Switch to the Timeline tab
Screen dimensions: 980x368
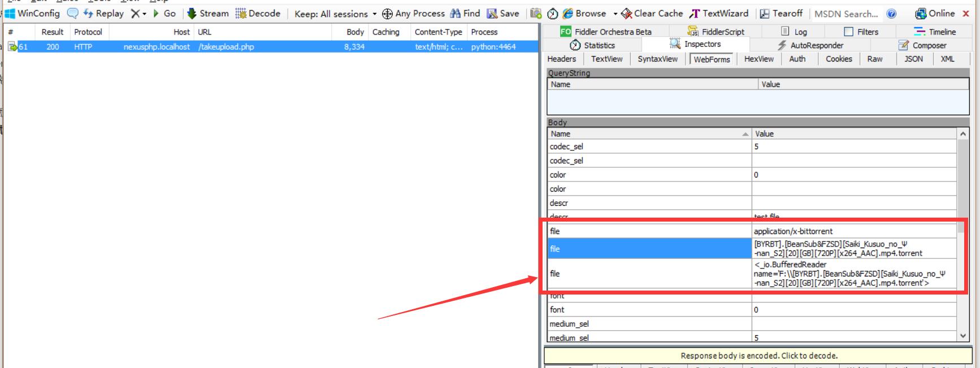pyautogui.click(x=935, y=32)
